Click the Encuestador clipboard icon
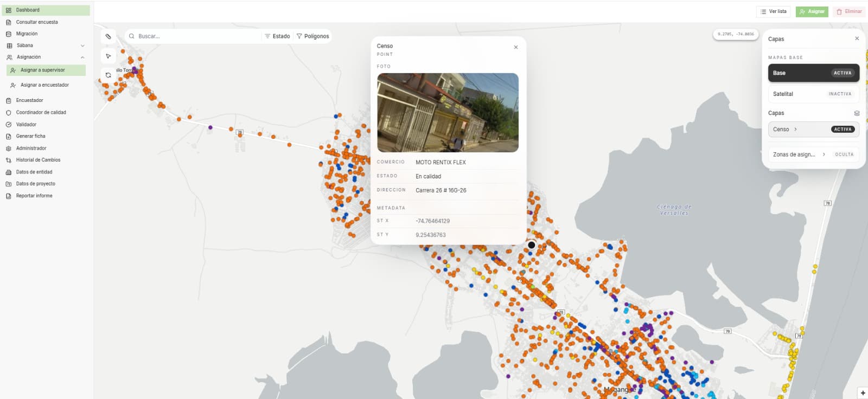This screenshot has height=399, width=868. pyautogui.click(x=9, y=101)
